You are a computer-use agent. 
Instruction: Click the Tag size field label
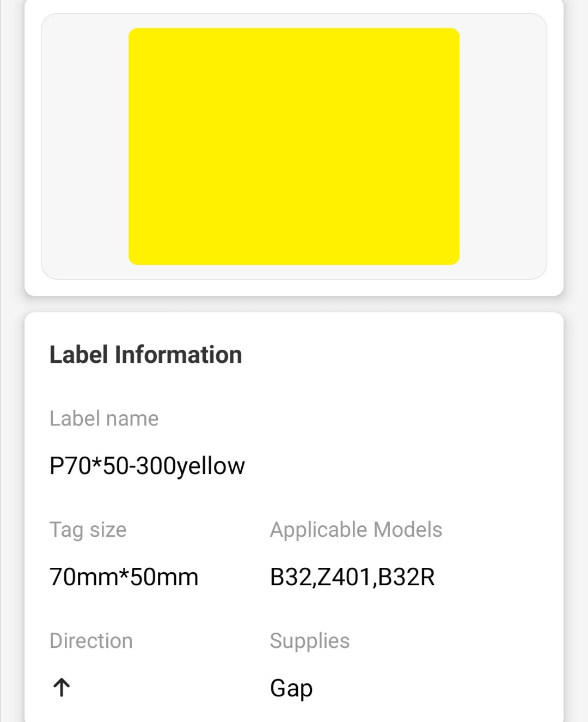87,530
